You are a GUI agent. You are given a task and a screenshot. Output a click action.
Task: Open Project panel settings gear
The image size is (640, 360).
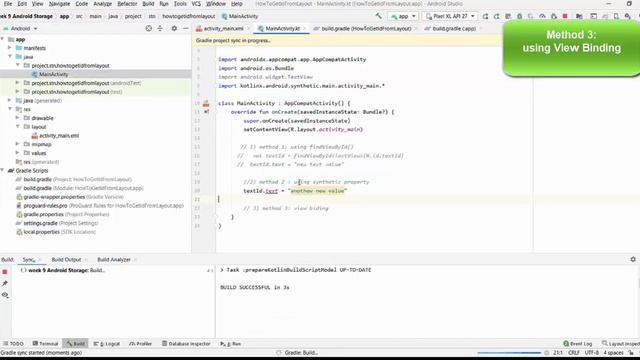point(174,29)
